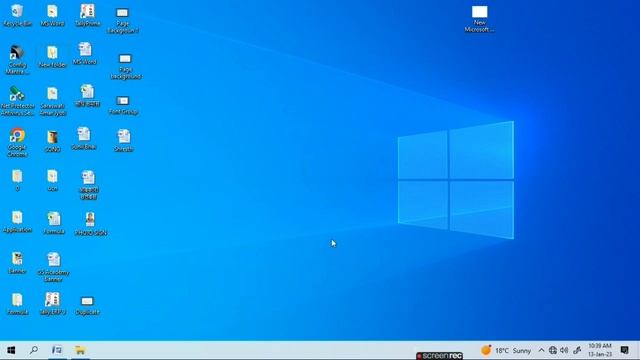Open the New Microsoft file icon

click(480, 19)
